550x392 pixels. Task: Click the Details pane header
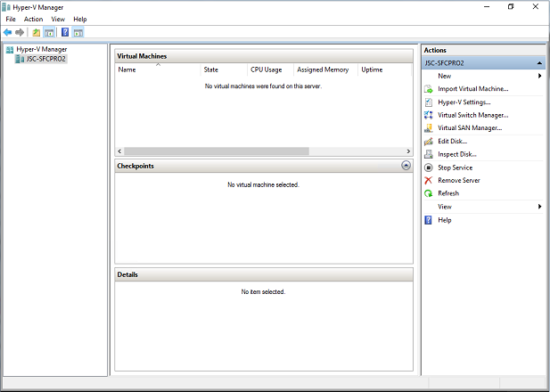[x=264, y=274]
